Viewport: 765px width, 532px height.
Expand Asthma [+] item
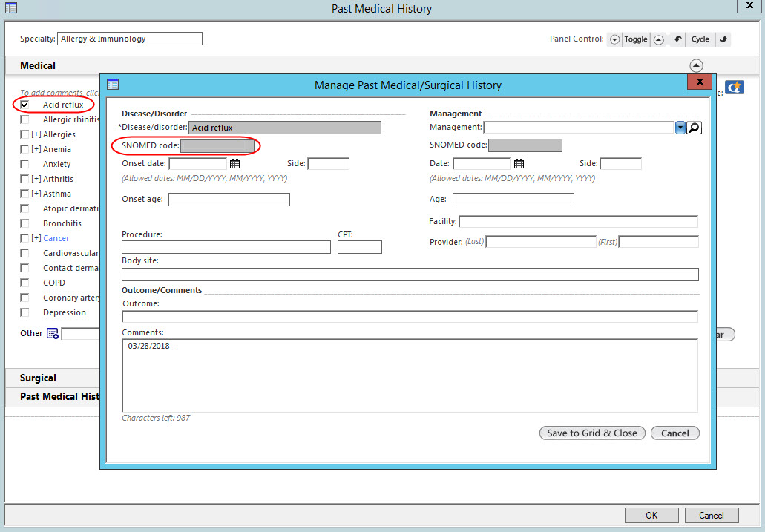click(36, 194)
